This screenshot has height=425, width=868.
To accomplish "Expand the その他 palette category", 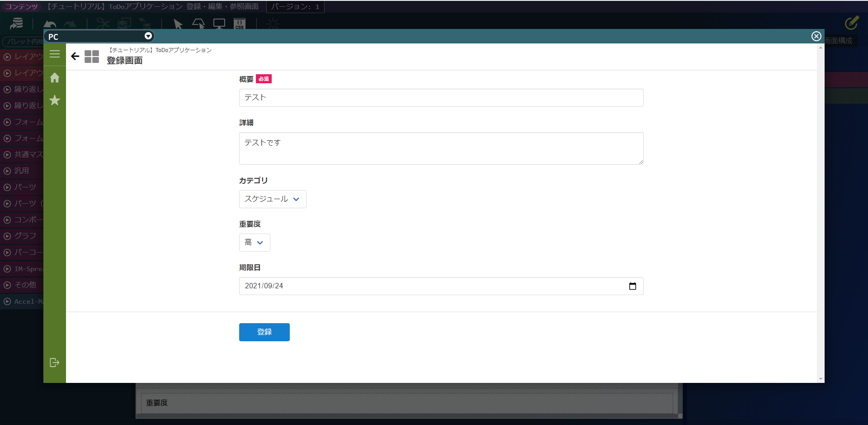I will [22, 285].
